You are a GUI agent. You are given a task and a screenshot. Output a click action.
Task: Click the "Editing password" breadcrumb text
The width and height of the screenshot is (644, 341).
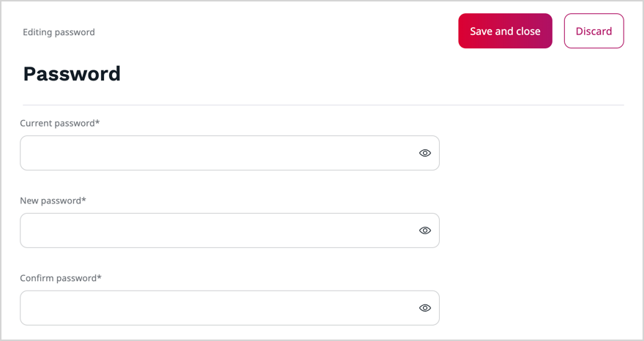59,32
